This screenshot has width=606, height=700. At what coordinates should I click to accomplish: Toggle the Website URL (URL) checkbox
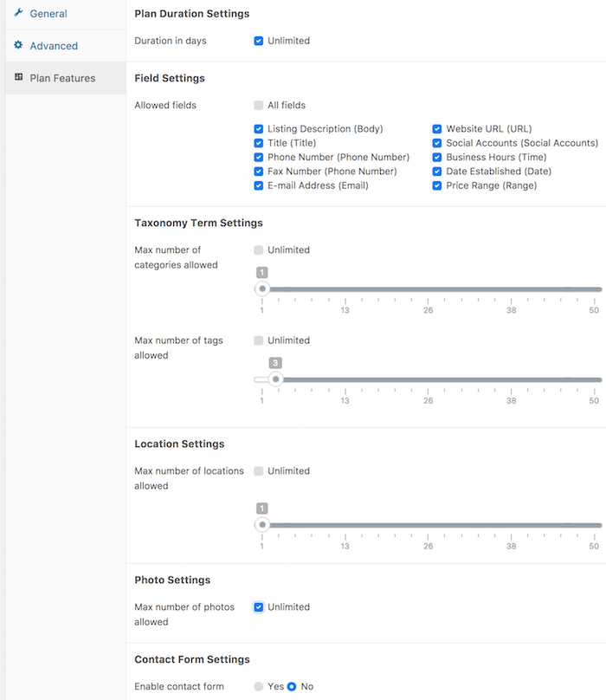[x=437, y=129]
